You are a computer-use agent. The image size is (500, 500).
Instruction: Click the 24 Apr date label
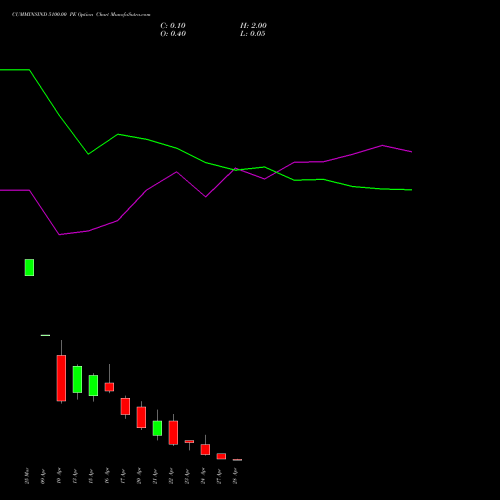pos(203,477)
